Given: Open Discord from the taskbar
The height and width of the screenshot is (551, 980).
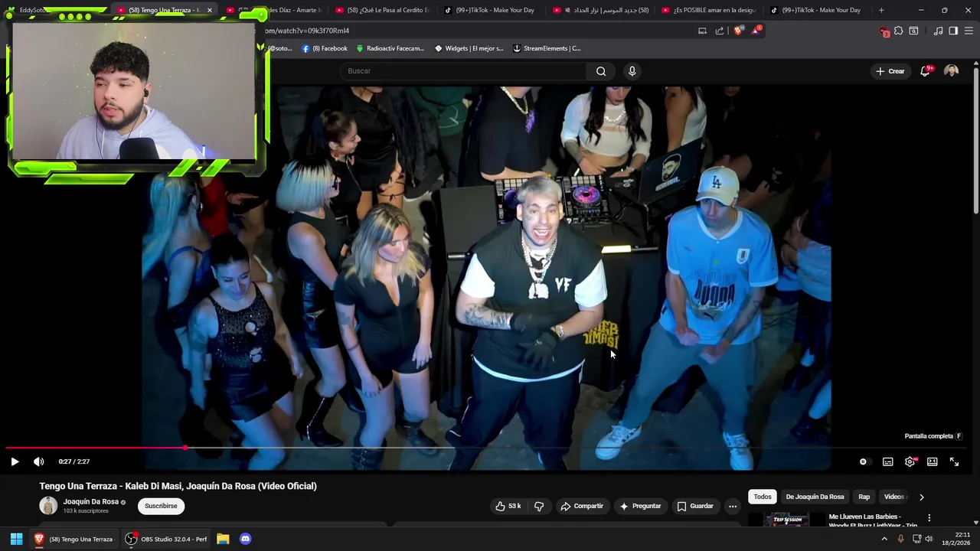Looking at the screenshot, I should [x=245, y=539].
